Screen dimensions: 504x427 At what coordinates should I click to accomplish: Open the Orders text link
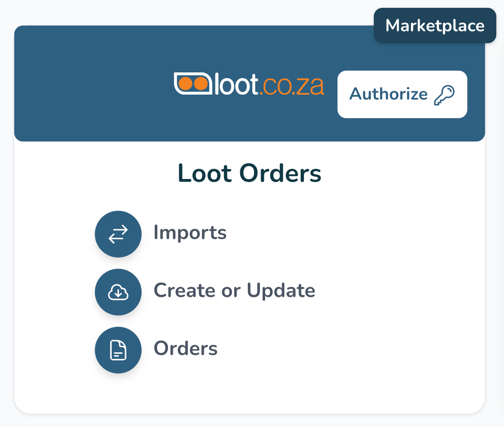tap(185, 349)
